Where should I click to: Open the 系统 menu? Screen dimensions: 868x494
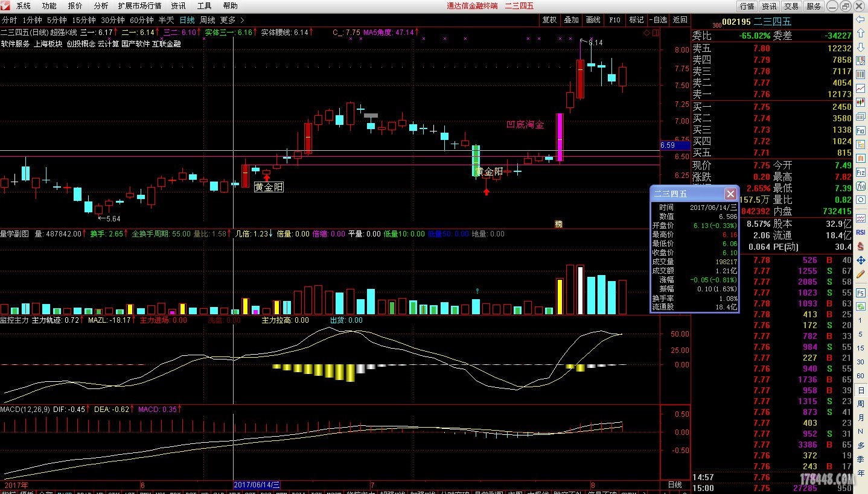pos(23,6)
